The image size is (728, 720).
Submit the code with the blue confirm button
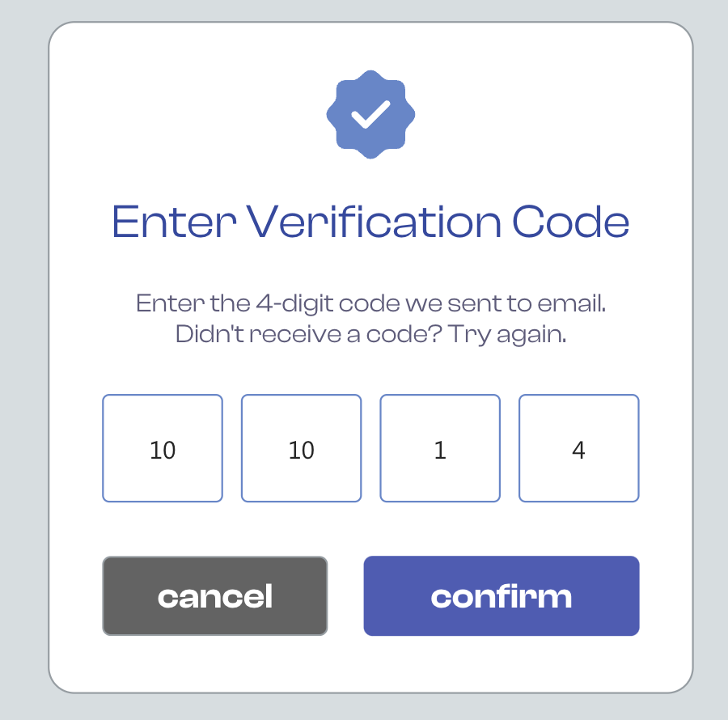pos(502,596)
